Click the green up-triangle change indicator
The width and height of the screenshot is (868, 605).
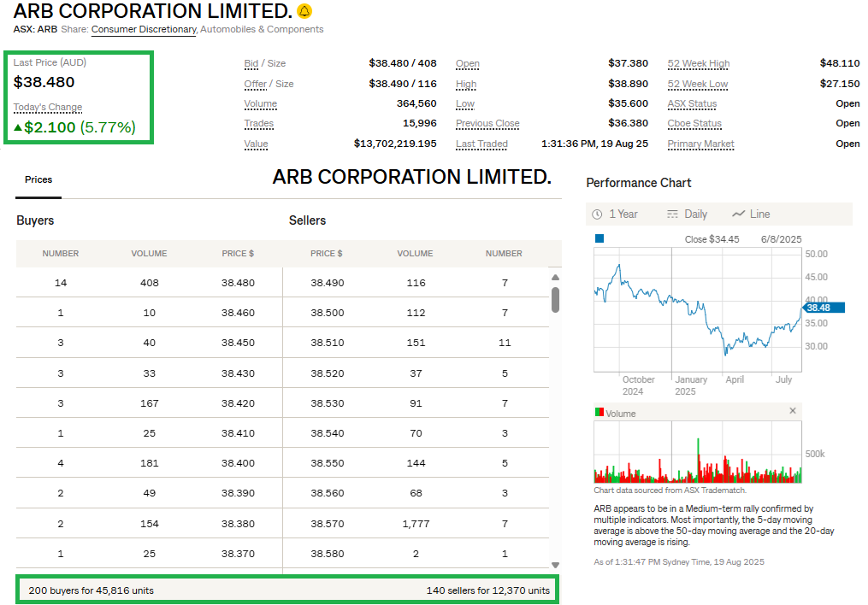[18, 128]
